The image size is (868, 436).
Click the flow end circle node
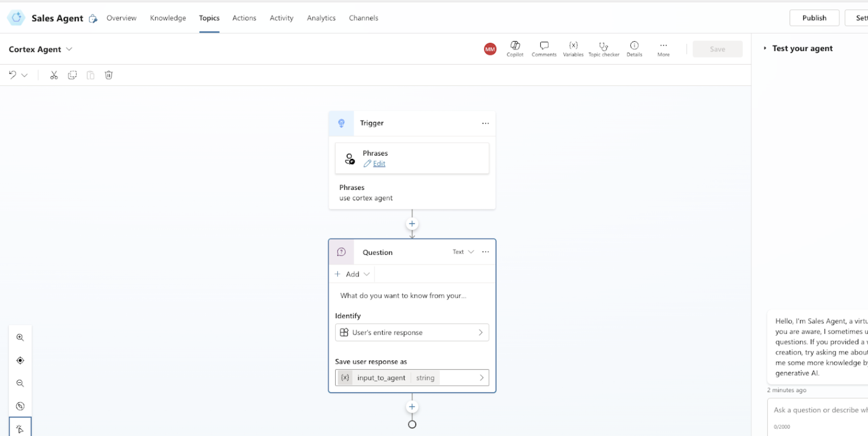pos(412,424)
